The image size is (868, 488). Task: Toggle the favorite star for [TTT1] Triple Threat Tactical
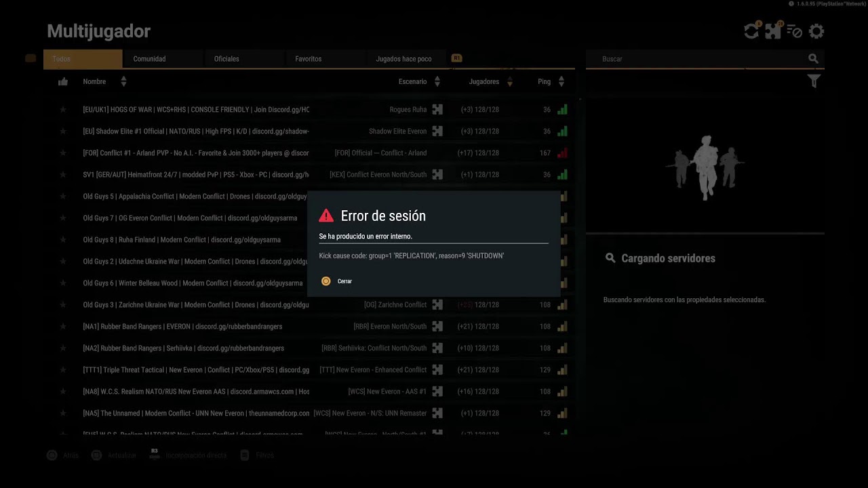click(x=63, y=369)
